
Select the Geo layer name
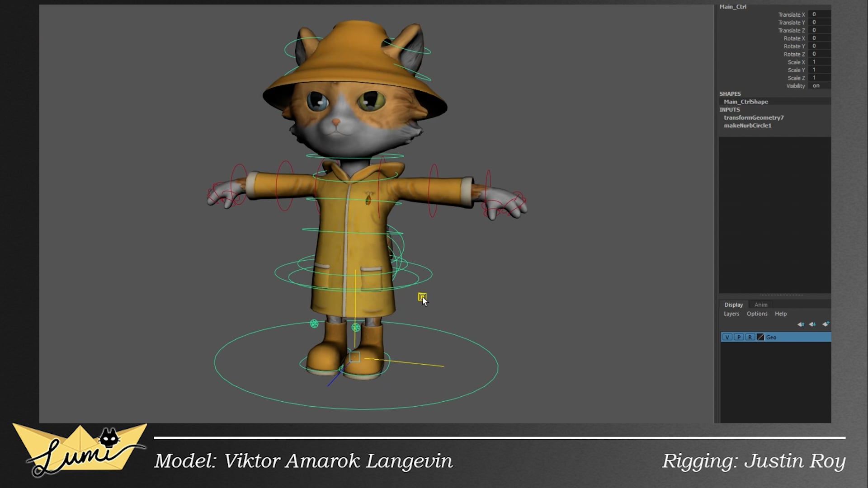[x=771, y=338]
